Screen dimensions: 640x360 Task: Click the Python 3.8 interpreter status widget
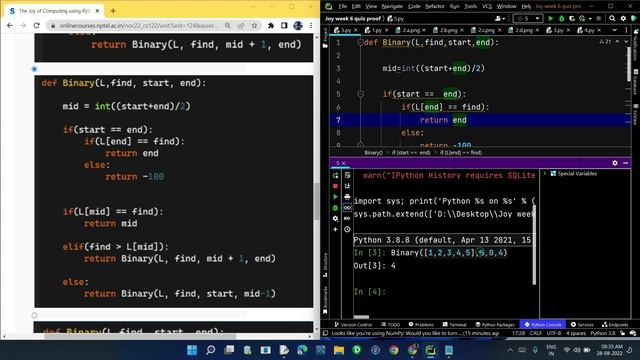pyautogui.click(x=602, y=333)
